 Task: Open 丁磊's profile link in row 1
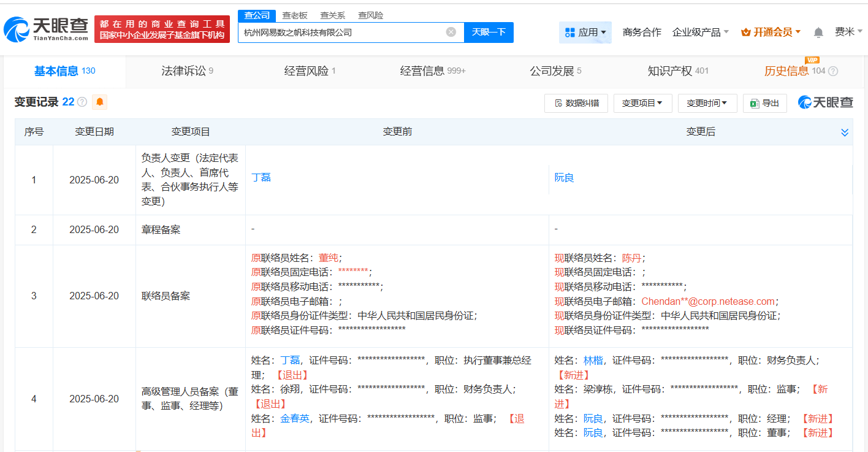coord(261,178)
